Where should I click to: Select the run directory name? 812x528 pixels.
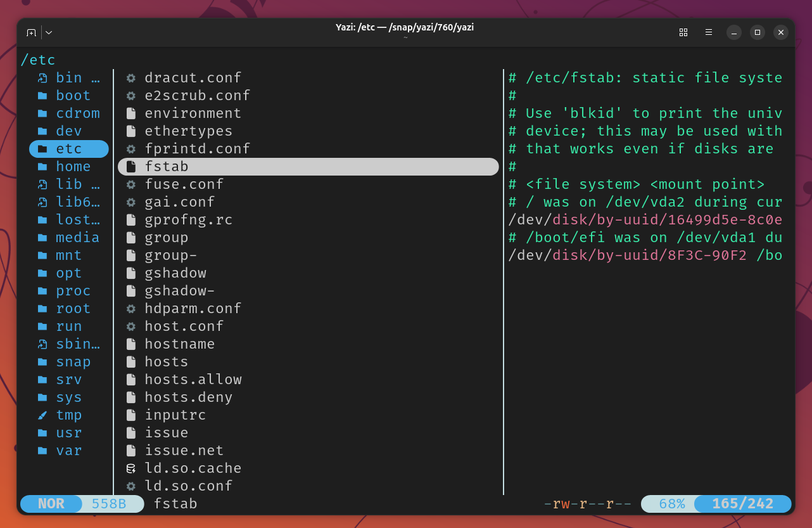69,326
